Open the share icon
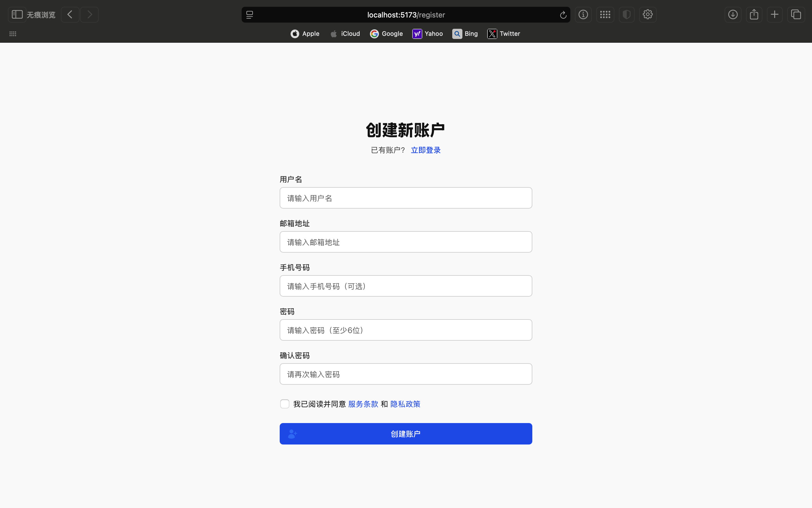Image resolution: width=812 pixels, height=508 pixels. [x=754, y=14]
